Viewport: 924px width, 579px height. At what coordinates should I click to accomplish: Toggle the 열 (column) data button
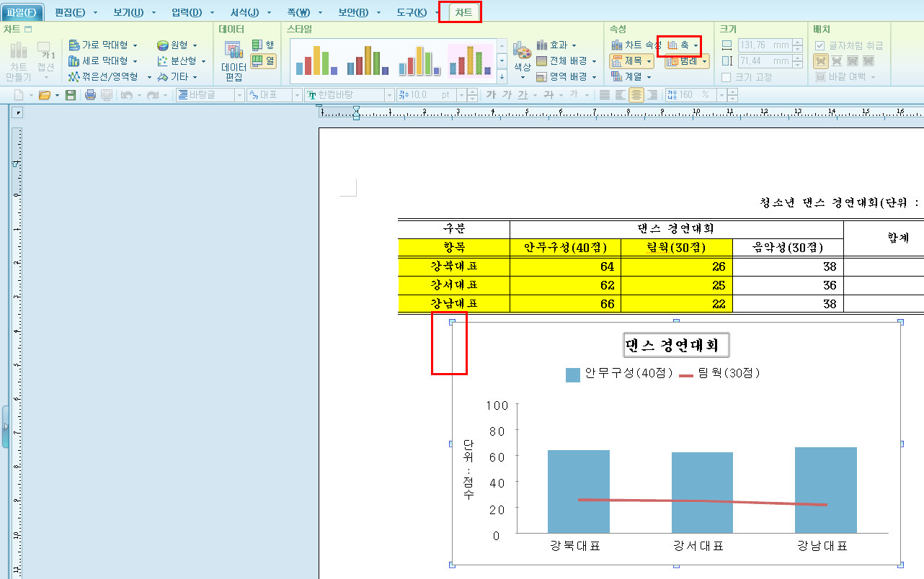click(263, 61)
